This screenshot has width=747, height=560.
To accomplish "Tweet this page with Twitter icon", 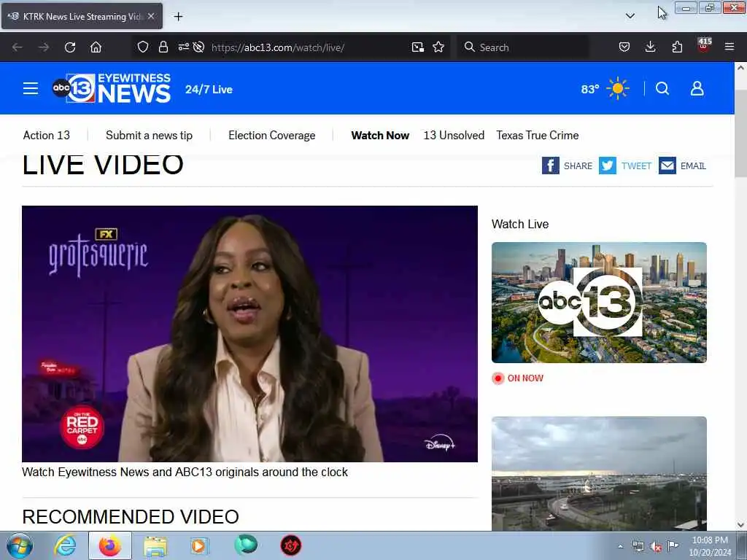I will click(x=608, y=166).
